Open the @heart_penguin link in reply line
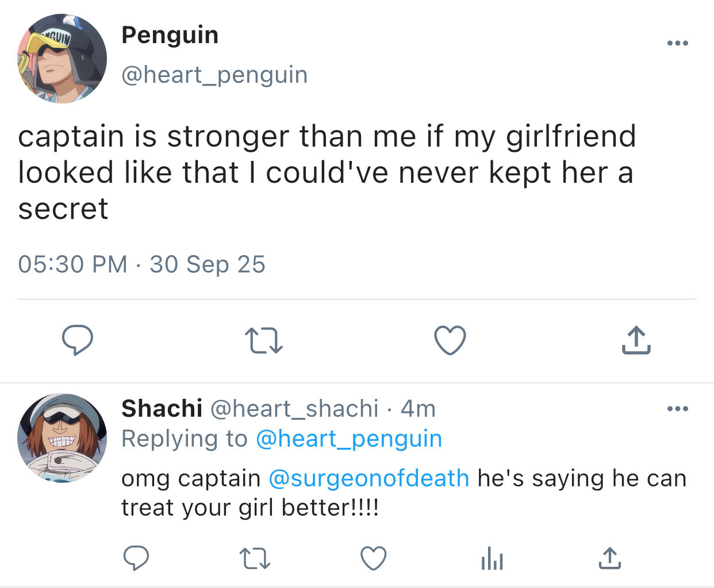 point(348,439)
